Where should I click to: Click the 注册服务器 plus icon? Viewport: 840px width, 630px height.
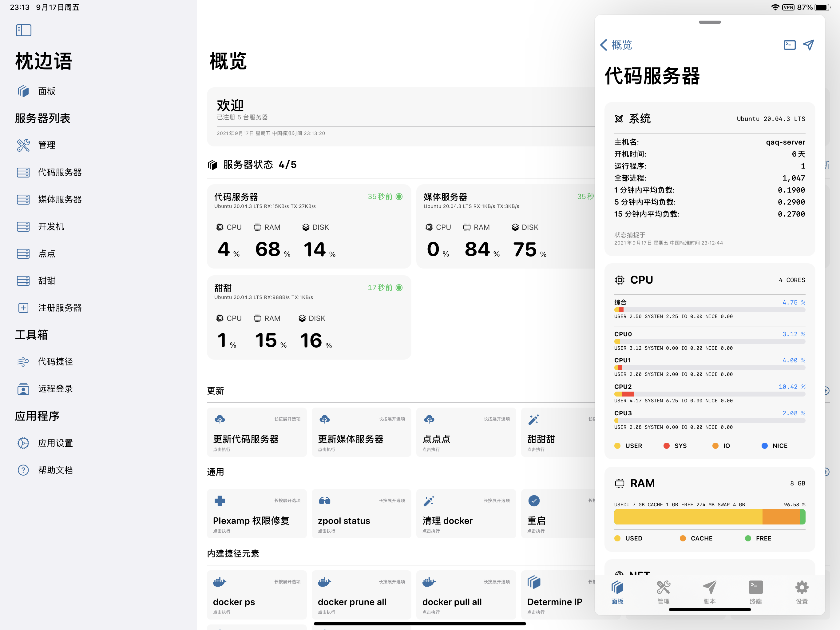pos(23,308)
